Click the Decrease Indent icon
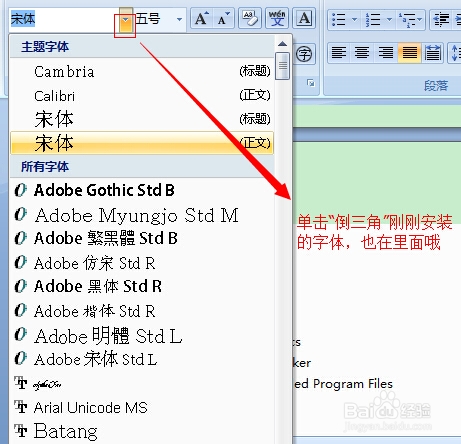This screenshot has width=461, height=444. 441,20
